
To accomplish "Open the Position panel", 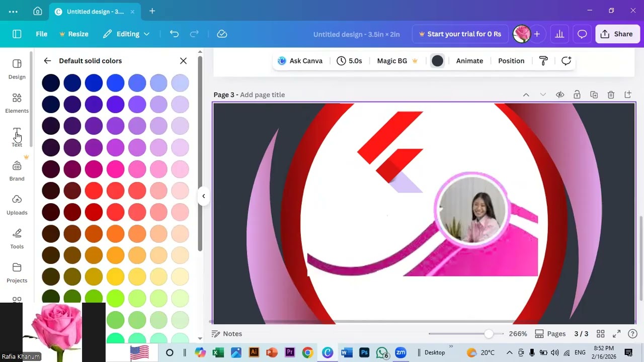I will pos(511,61).
